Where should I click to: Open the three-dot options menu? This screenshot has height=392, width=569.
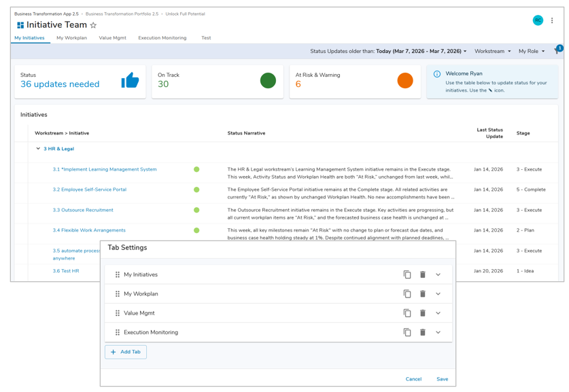pyautogui.click(x=552, y=20)
